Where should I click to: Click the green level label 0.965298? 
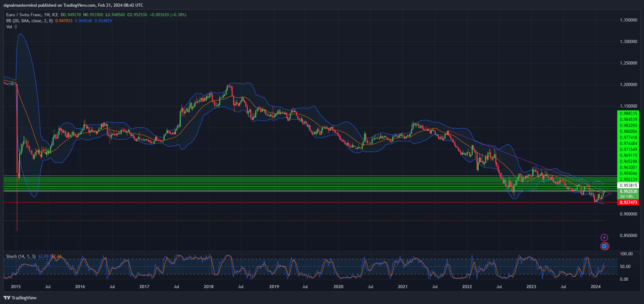pos(628,162)
